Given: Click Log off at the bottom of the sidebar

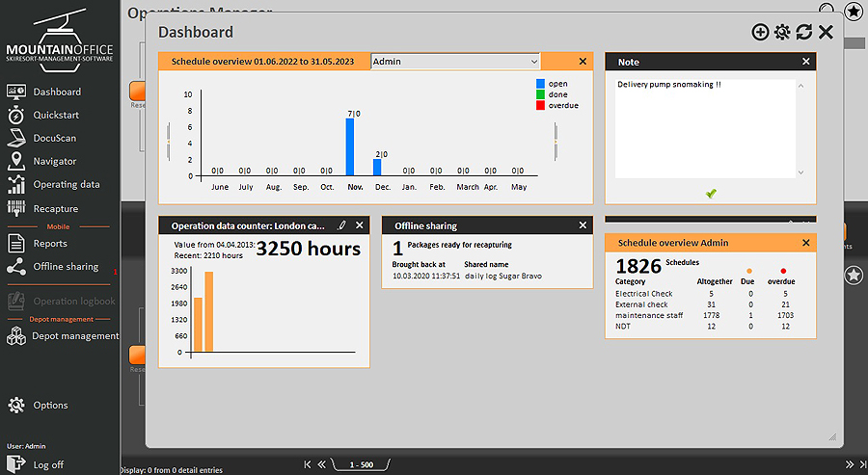Looking at the screenshot, I should (48, 464).
